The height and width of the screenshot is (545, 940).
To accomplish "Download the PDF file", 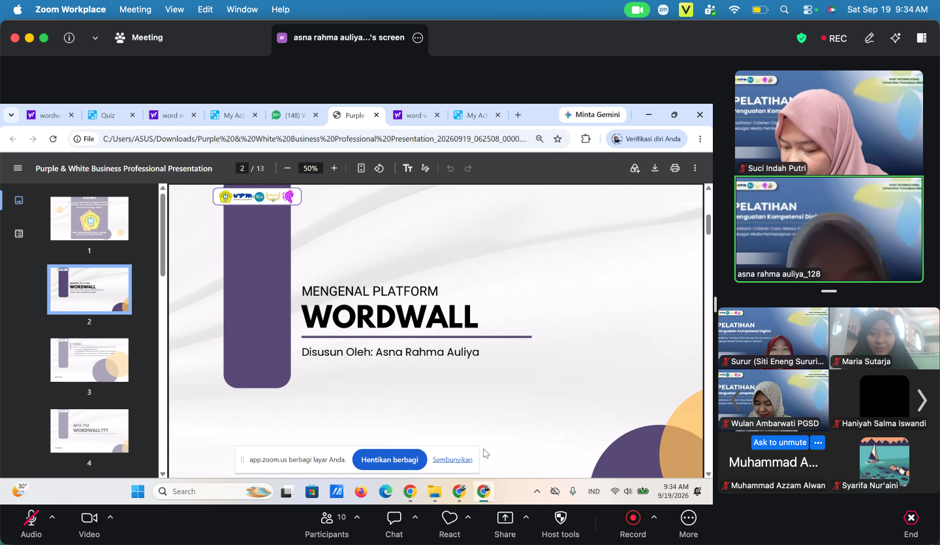I will [x=655, y=168].
